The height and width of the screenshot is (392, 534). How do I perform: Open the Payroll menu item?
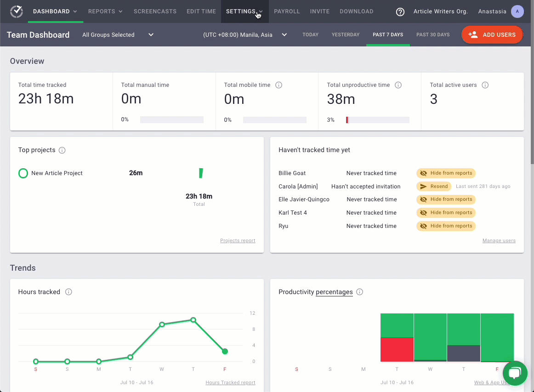[x=287, y=11]
